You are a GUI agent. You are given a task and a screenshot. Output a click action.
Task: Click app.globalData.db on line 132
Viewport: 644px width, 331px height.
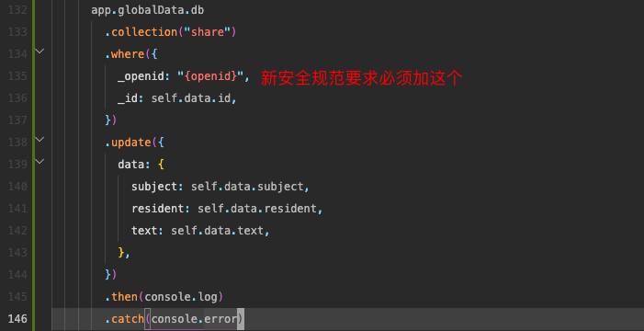pos(147,10)
